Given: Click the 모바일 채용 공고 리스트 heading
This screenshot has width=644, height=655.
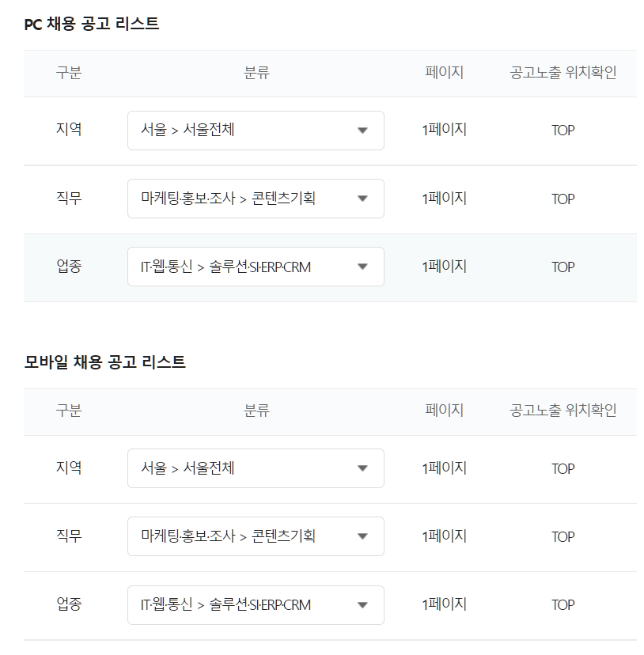Looking at the screenshot, I should point(105,362).
